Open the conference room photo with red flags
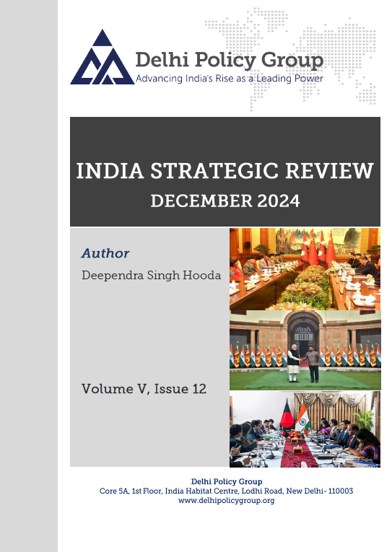The height and width of the screenshot is (552, 392). [305, 269]
